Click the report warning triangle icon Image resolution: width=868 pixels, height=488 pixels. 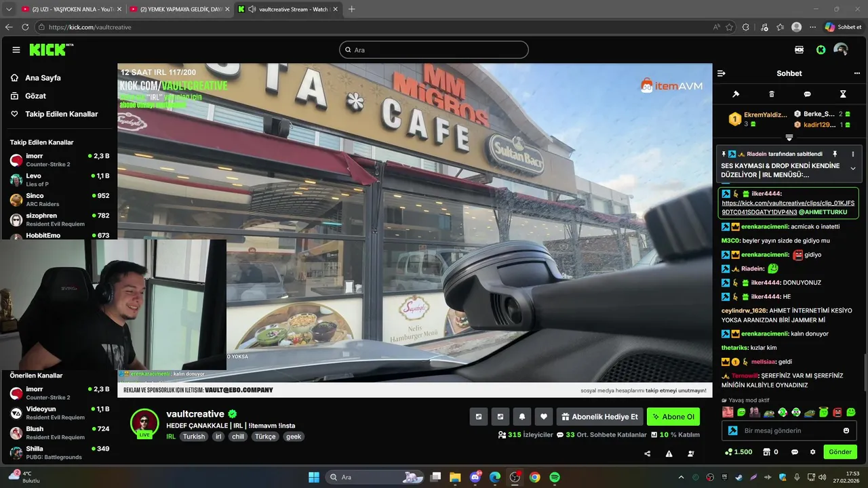coord(669,453)
